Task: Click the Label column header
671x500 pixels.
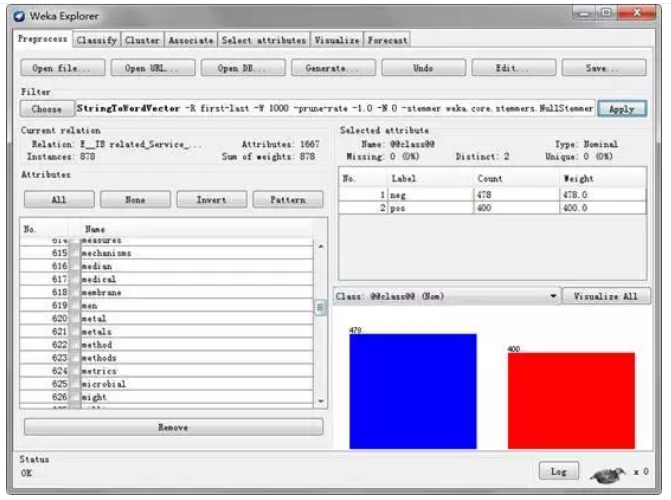Action: tap(431, 179)
